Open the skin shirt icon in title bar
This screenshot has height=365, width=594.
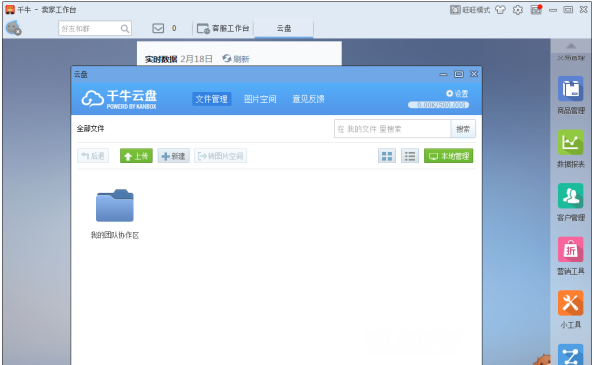(x=500, y=10)
